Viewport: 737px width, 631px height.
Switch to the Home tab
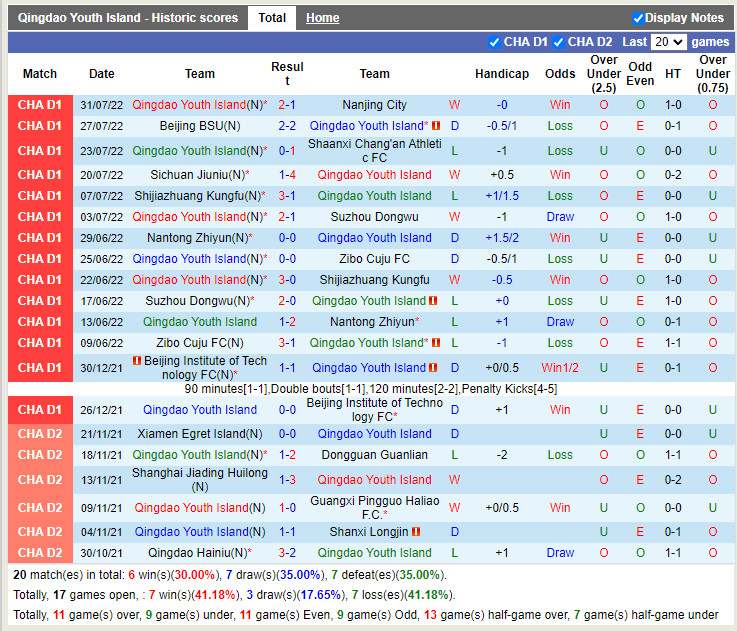[x=322, y=18]
